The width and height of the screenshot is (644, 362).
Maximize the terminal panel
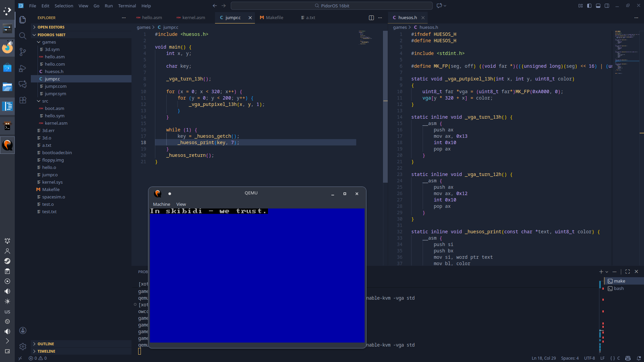coord(627,272)
